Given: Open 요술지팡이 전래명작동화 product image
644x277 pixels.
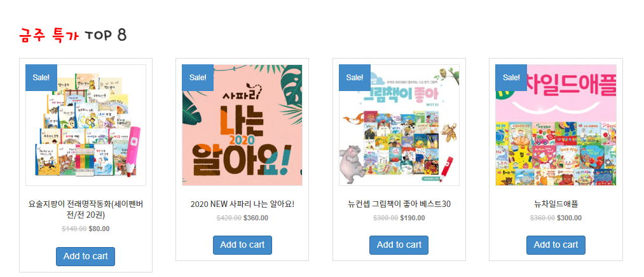Looking at the screenshot, I should tap(86, 125).
